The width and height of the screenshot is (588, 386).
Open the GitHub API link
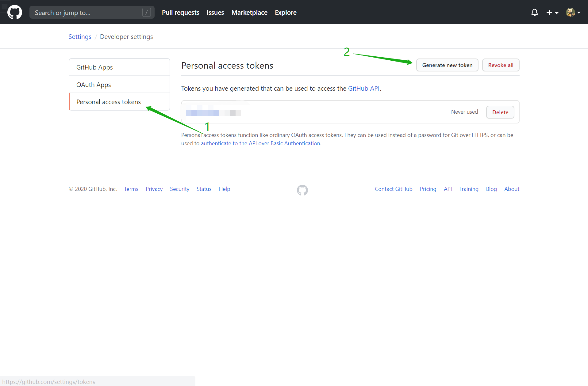tap(364, 89)
